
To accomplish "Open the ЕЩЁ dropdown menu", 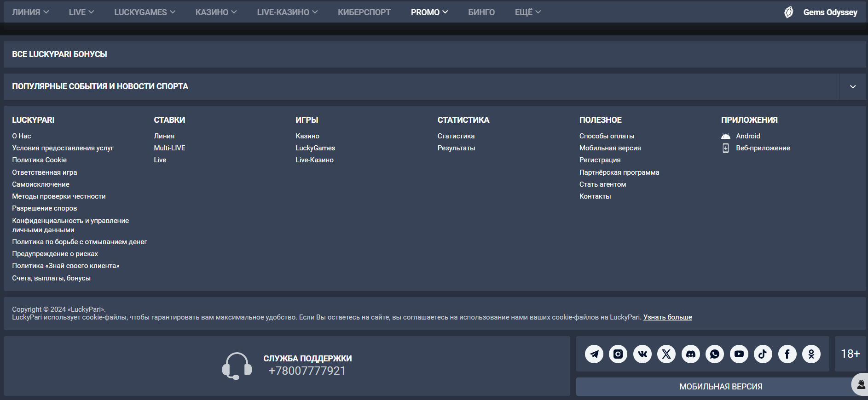I will 527,12.
